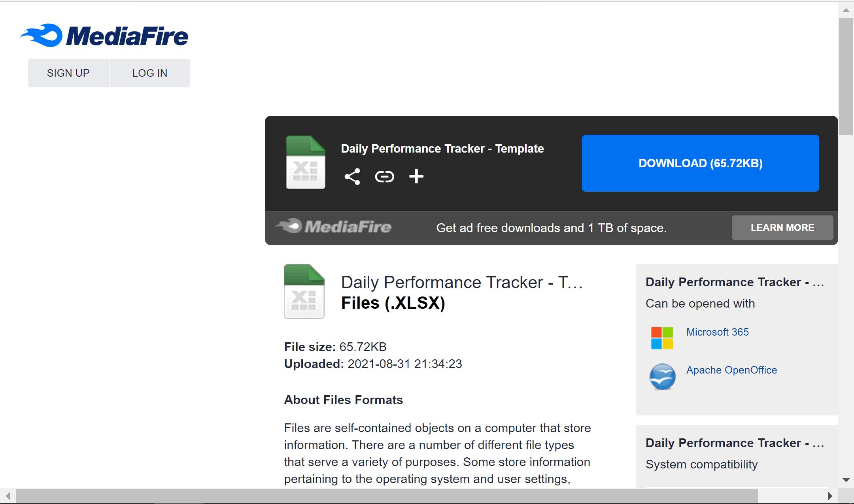Click the horizontal scrollbar left arrow
Screen dimensions: 854x504
coord(8,496)
